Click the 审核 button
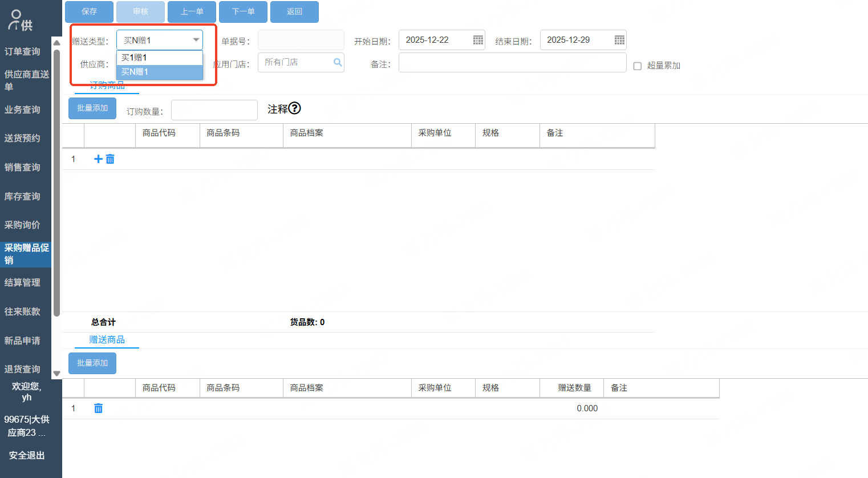Viewport: 868px width, 478px height. (140, 12)
